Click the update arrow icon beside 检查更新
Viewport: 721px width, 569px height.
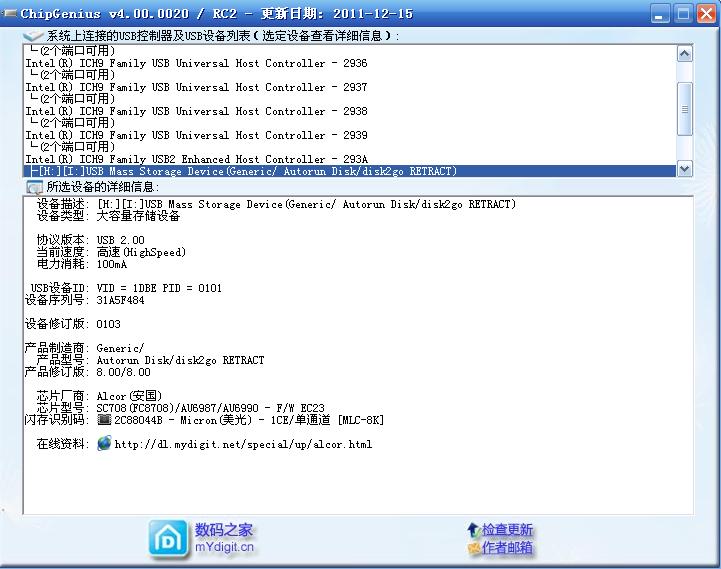pyautogui.click(x=473, y=530)
